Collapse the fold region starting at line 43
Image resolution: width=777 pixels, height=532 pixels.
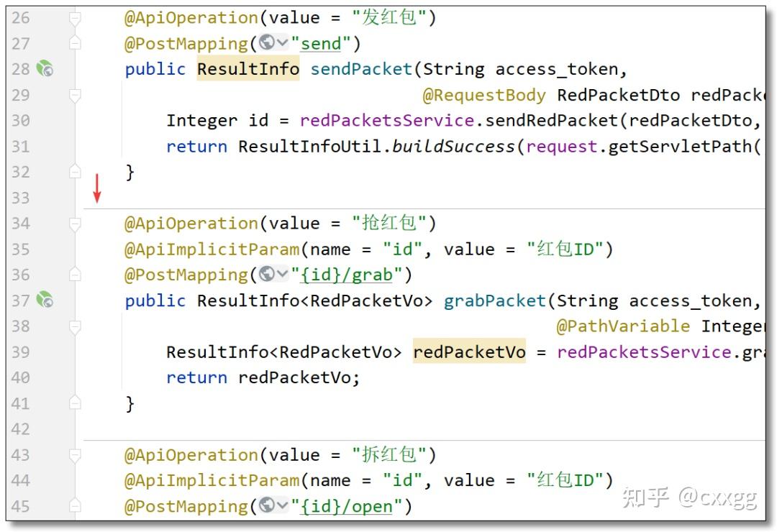click(75, 454)
